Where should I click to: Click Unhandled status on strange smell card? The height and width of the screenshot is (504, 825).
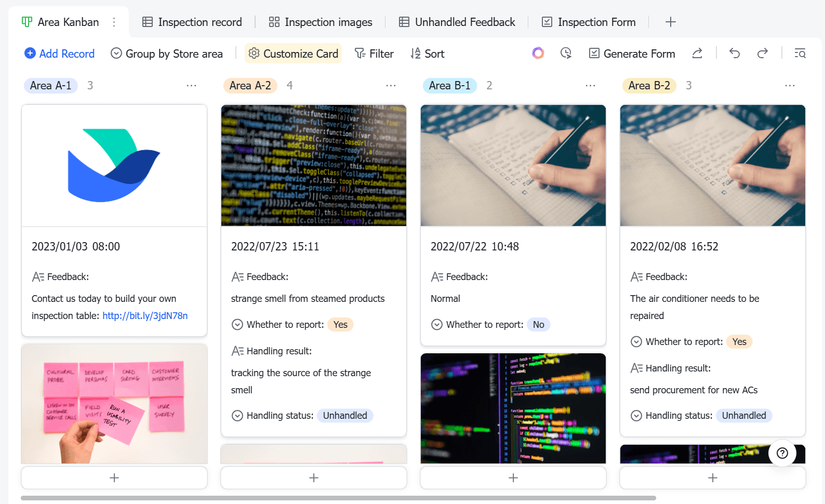click(345, 415)
